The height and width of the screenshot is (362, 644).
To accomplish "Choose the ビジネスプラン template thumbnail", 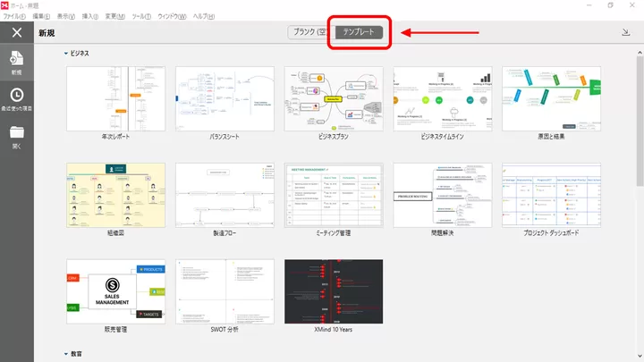I will [x=333, y=98].
